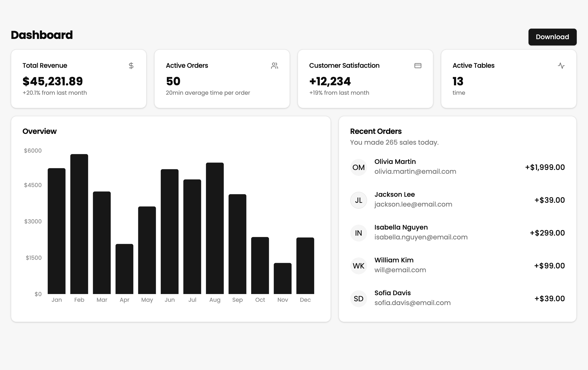This screenshot has width=588, height=370.
Task: Click the Download button top right
Action: (x=552, y=37)
